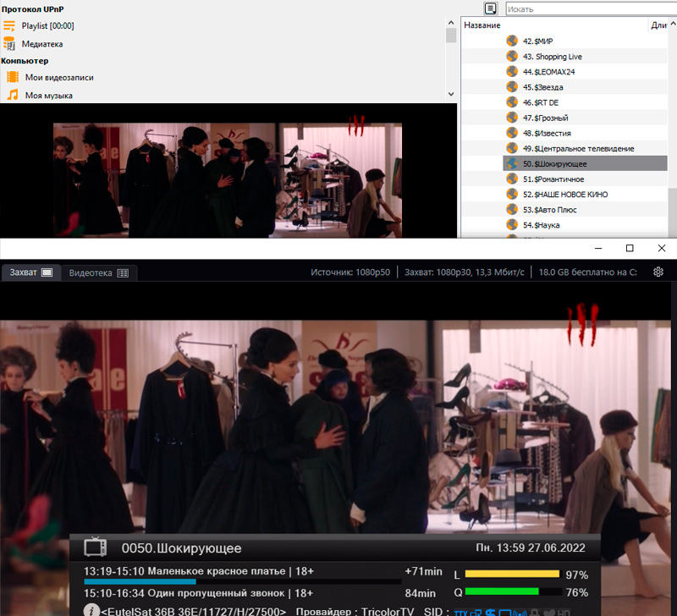This screenshot has width=677, height=616.
Task: Click globe icon for 44.$LEOMAX24
Action: pyautogui.click(x=512, y=72)
